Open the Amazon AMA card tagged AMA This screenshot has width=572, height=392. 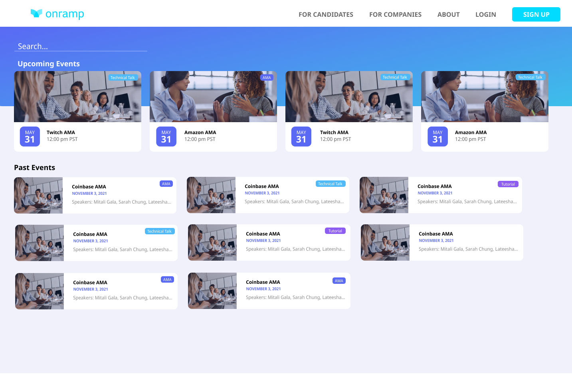(213, 111)
